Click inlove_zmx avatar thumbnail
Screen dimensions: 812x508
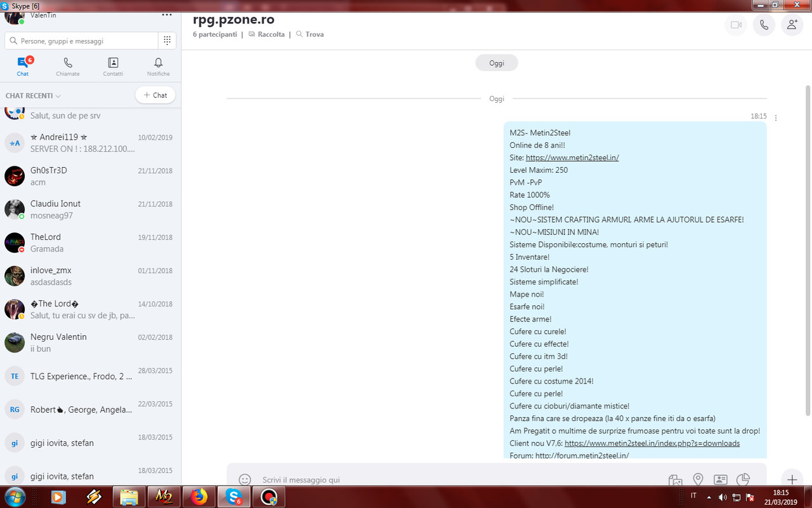(x=15, y=276)
